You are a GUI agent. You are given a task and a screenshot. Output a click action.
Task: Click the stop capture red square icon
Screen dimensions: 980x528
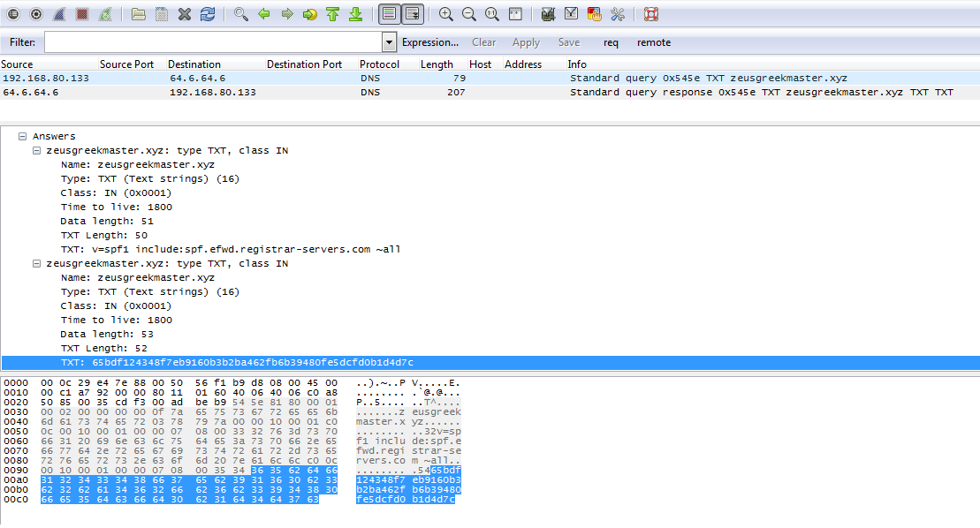coord(81,14)
